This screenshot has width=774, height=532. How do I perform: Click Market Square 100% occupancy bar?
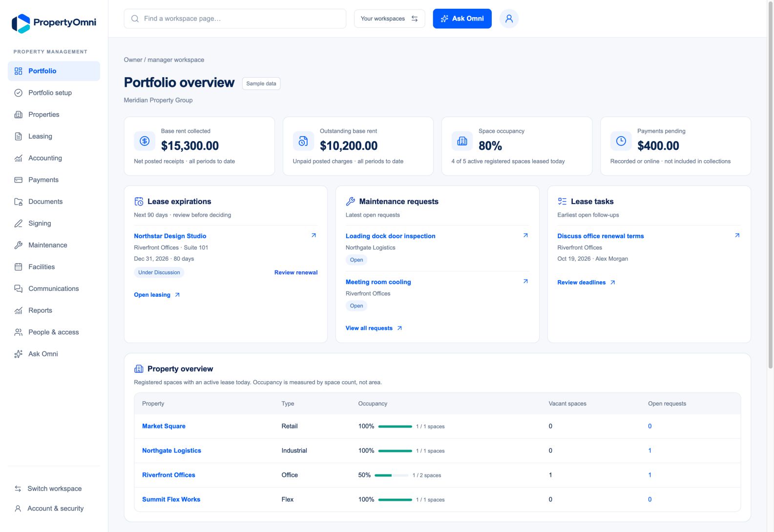(x=395, y=426)
